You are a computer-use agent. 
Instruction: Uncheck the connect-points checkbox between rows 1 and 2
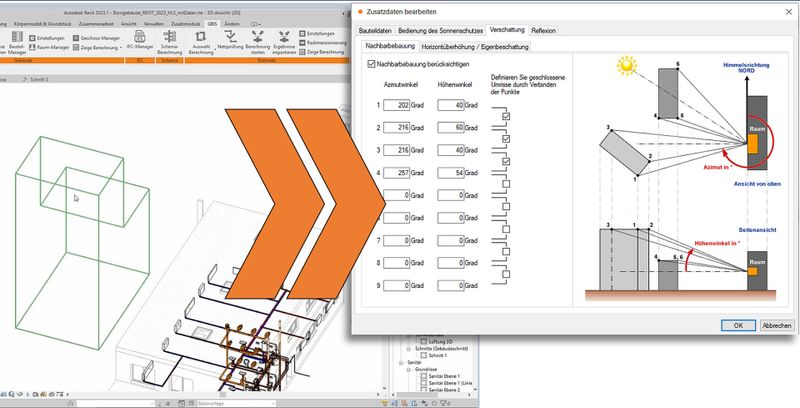click(507, 117)
